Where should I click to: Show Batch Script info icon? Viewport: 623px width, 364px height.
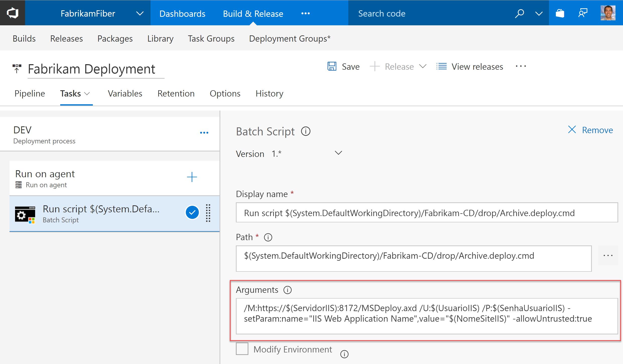click(x=306, y=131)
